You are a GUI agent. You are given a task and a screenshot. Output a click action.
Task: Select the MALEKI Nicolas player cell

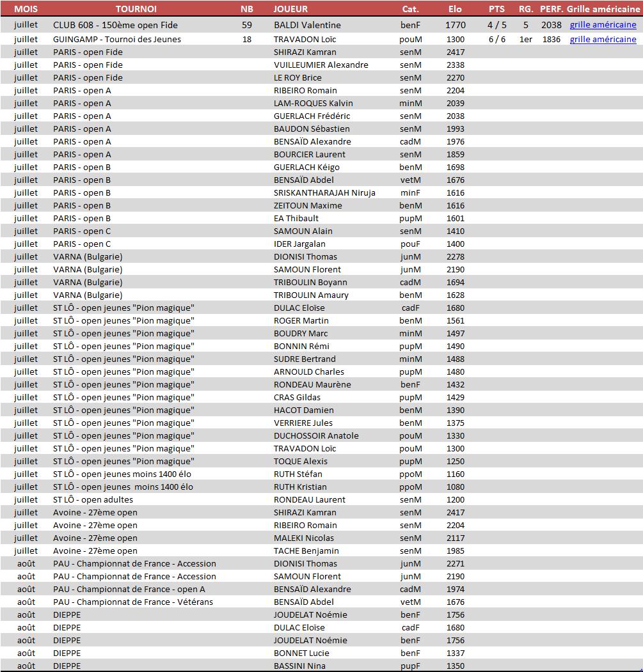303,538
